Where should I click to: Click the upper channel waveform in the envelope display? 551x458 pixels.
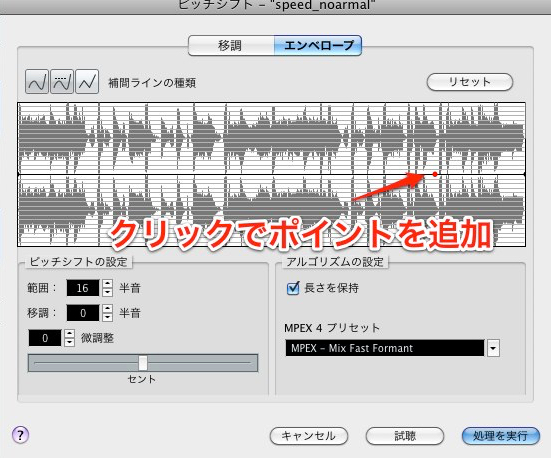271,138
